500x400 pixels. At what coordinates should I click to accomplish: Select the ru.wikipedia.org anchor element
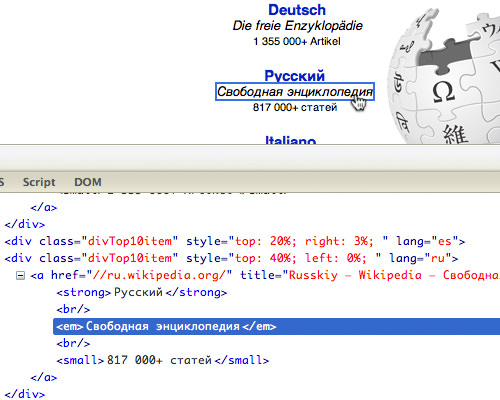(265, 275)
